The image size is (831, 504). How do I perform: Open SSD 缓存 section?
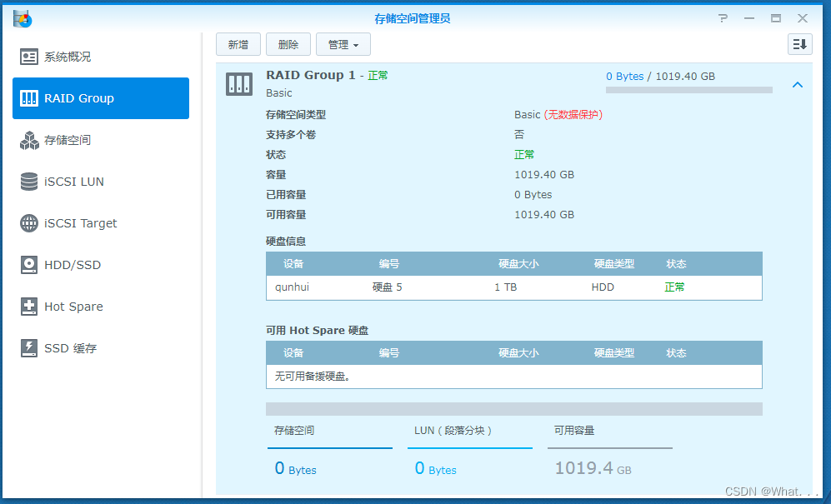[101, 348]
